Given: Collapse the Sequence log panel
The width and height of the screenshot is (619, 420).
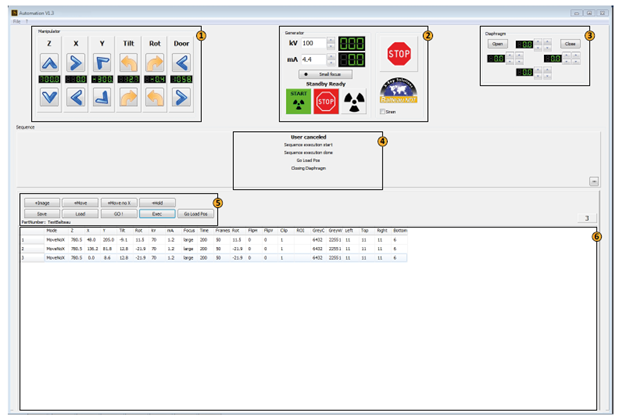Looking at the screenshot, I should pos(594,181).
